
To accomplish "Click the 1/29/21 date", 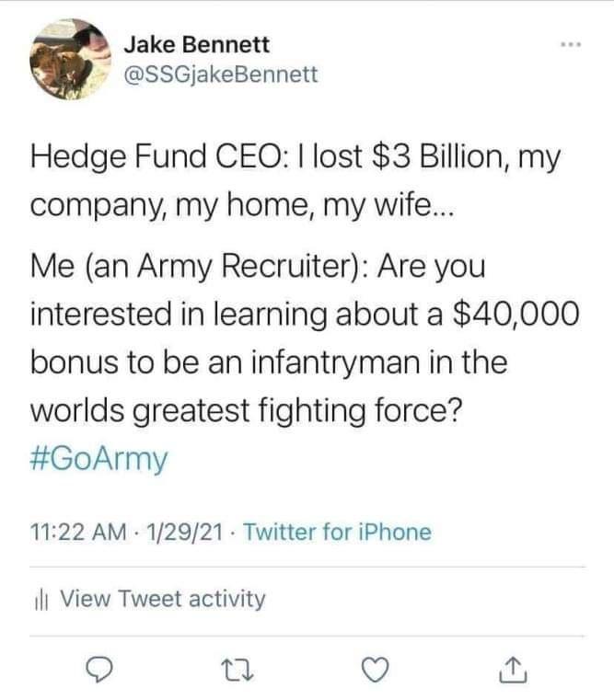I will click(184, 532).
